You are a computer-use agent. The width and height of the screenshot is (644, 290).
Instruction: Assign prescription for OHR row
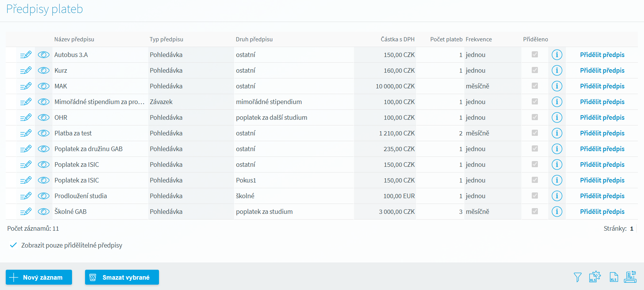(x=602, y=117)
